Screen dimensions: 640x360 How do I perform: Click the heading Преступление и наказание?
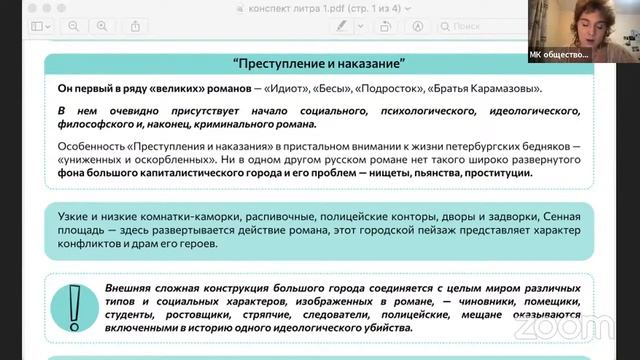click(x=319, y=64)
